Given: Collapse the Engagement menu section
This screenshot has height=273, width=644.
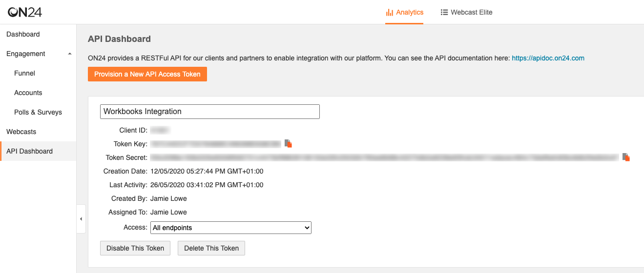Looking at the screenshot, I should coord(70,54).
